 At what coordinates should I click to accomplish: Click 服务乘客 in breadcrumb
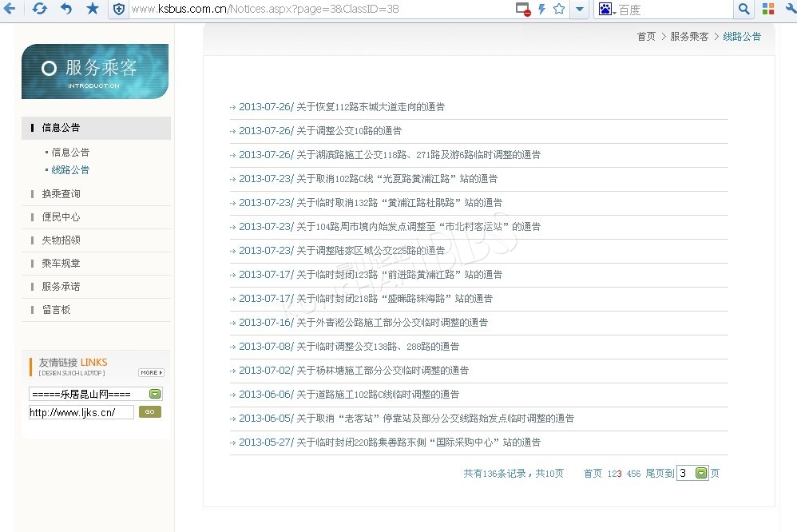pos(689,37)
